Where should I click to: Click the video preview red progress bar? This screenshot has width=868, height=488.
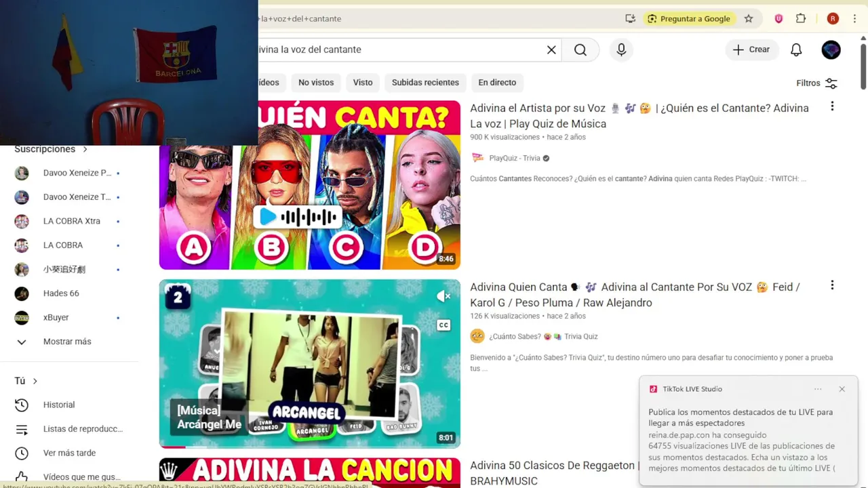pos(172,447)
